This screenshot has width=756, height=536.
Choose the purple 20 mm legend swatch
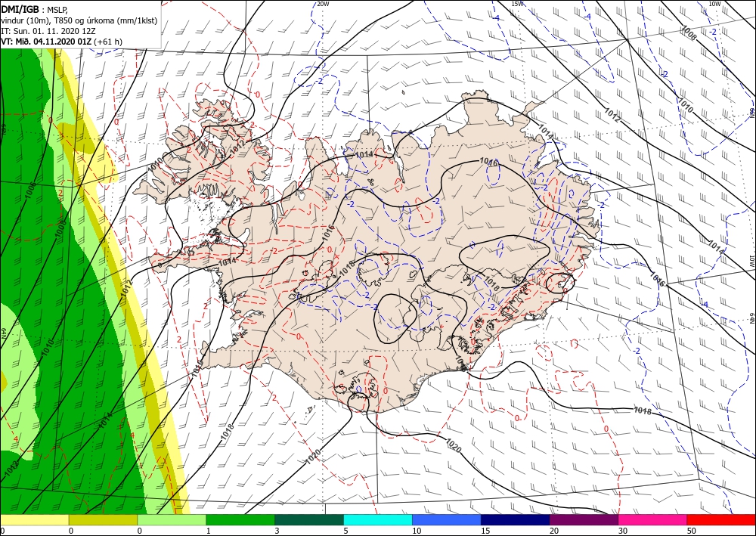click(584, 519)
